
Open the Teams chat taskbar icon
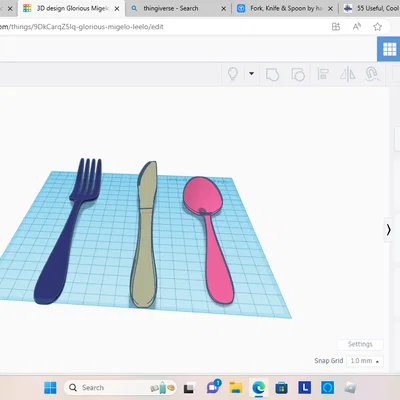point(213,387)
